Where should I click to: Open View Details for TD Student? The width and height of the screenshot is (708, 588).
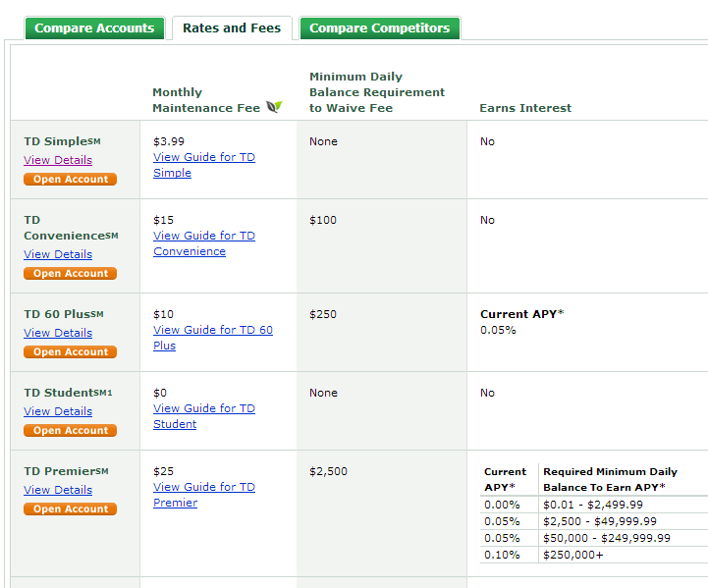(58, 411)
